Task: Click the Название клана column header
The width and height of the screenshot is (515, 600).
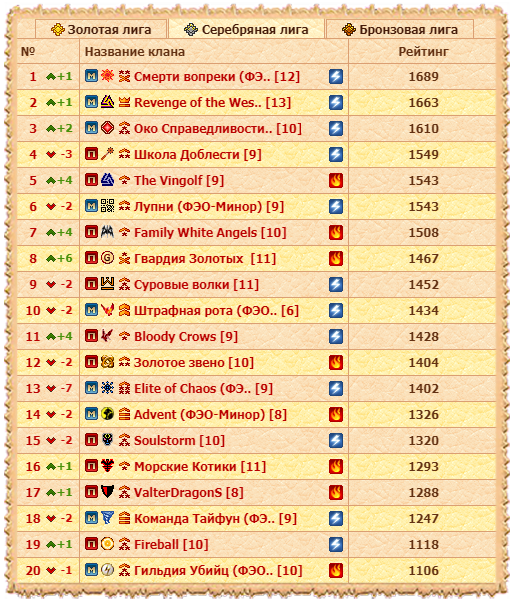Action: [x=135, y=52]
